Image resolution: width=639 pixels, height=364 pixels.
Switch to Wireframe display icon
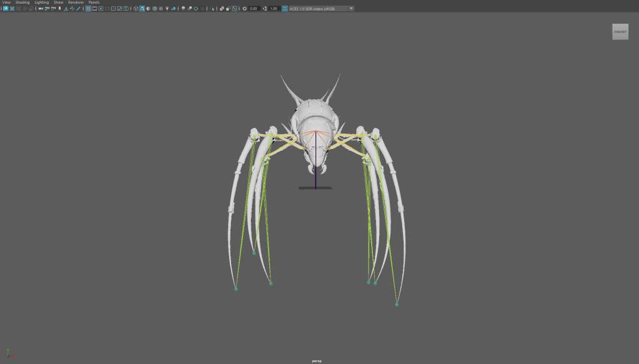tap(136, 9)
